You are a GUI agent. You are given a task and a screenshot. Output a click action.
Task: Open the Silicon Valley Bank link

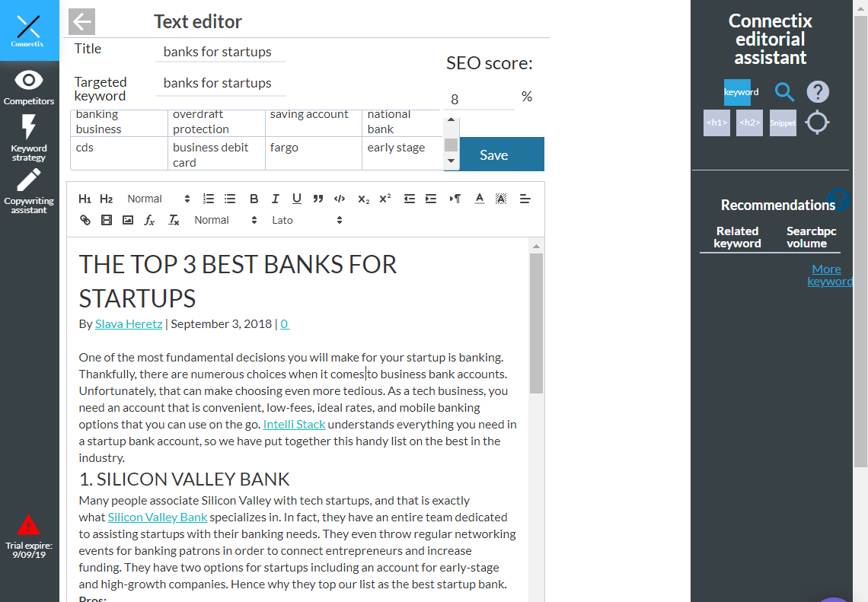click(x=157, y=518)
